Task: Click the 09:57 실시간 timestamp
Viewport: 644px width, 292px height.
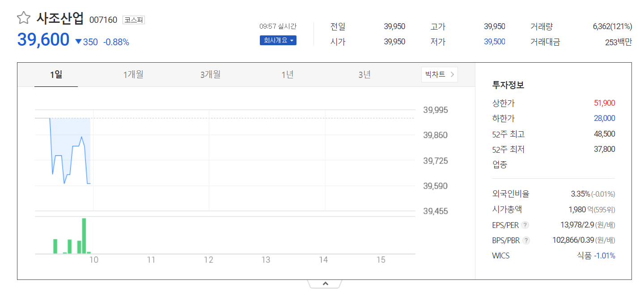Action: (x=278, y=26)
